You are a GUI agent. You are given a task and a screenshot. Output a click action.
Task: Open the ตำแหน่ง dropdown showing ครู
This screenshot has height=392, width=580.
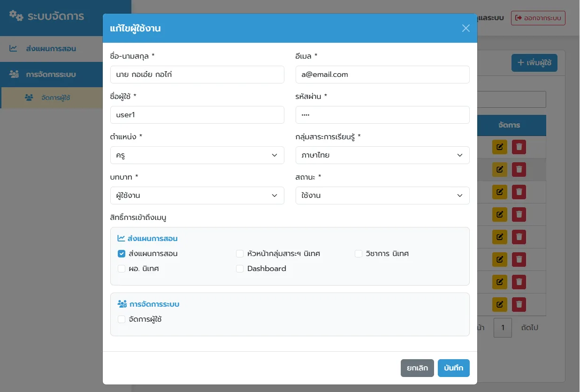coord(197,155)
